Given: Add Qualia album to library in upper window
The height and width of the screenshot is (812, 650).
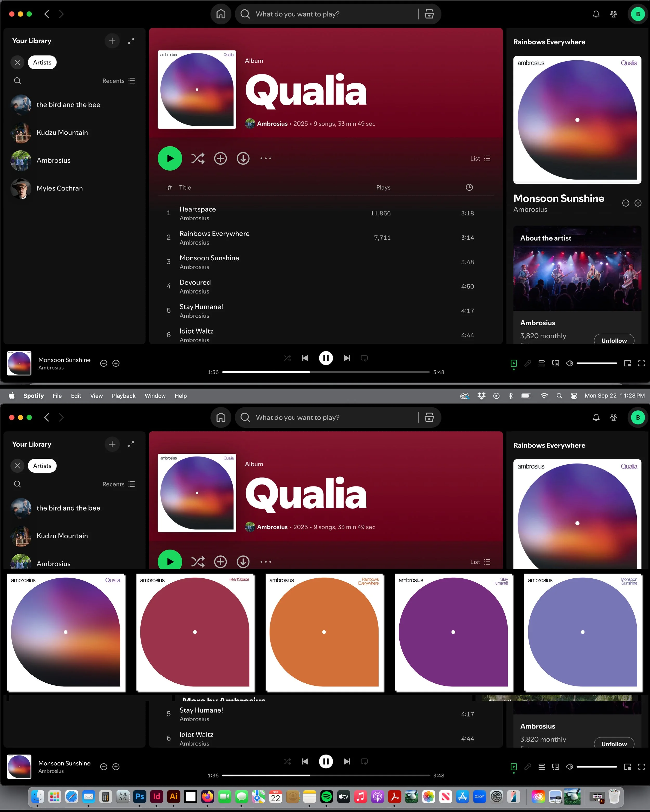Looking at the screenshot, I should [220, 159].
